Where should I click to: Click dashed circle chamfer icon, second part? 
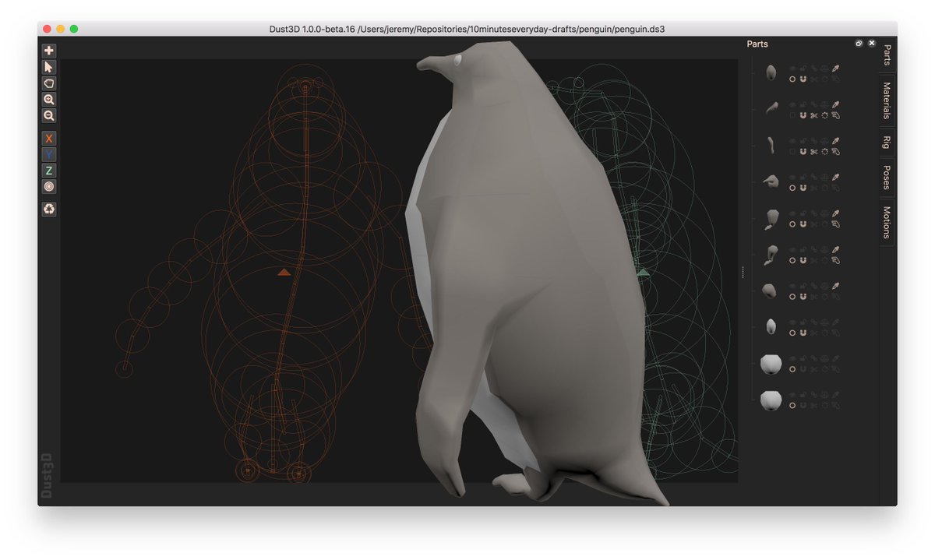824,115
